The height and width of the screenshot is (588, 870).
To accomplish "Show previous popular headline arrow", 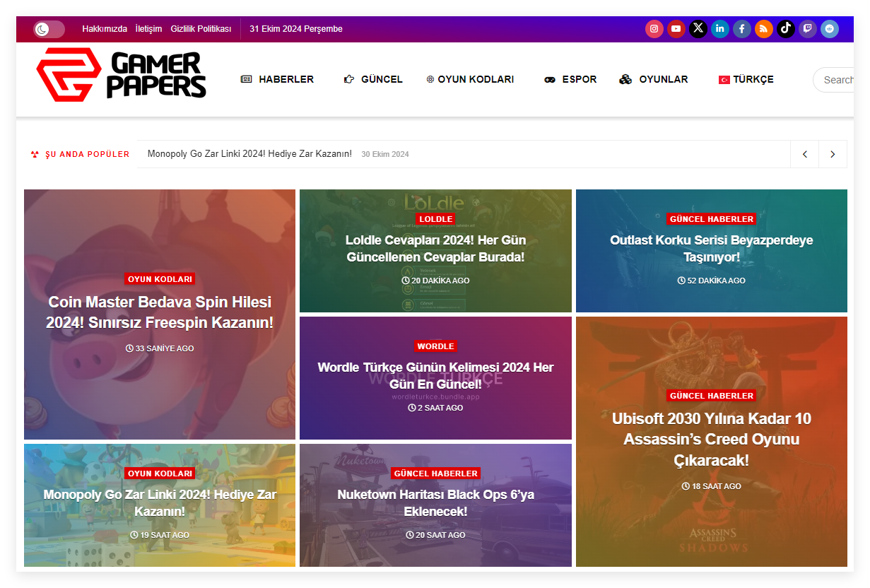I will 804,154.
